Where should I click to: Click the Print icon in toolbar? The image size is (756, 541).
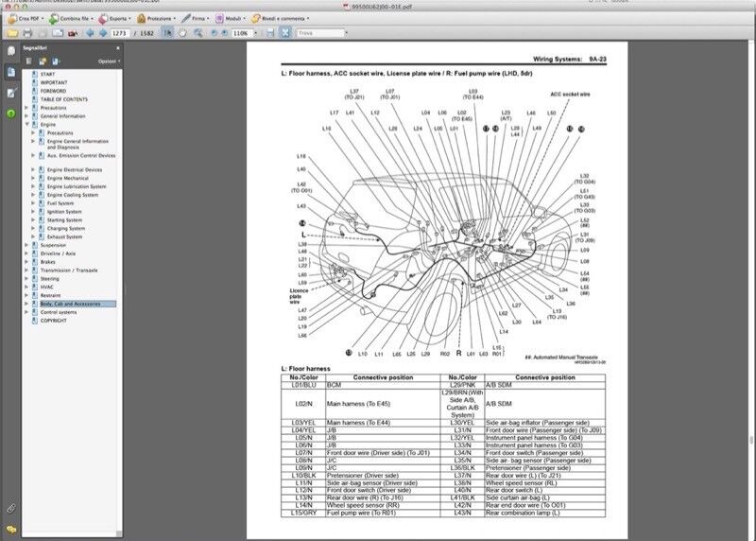coord(26,33)
